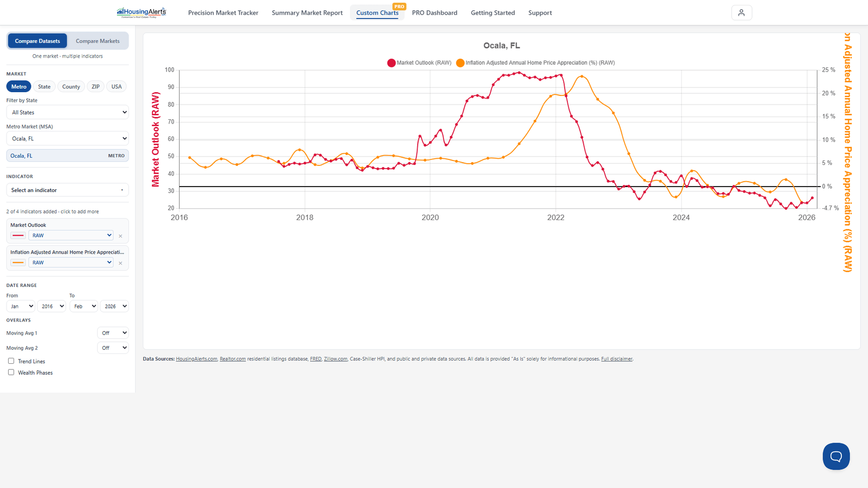The image size is (868, 488).
Task: Follow the Zillow.com source link
Action: tap(336, 359)
